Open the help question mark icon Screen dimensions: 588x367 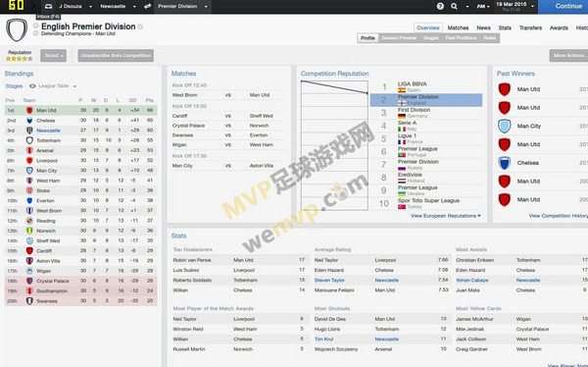(x=440, y=7)
